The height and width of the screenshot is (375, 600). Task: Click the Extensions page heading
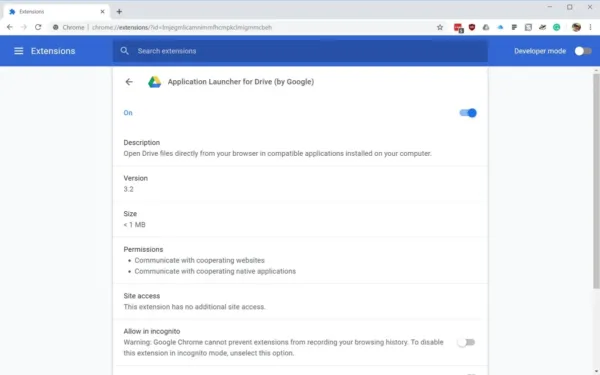pyautogui.click(x=53, y=51)
